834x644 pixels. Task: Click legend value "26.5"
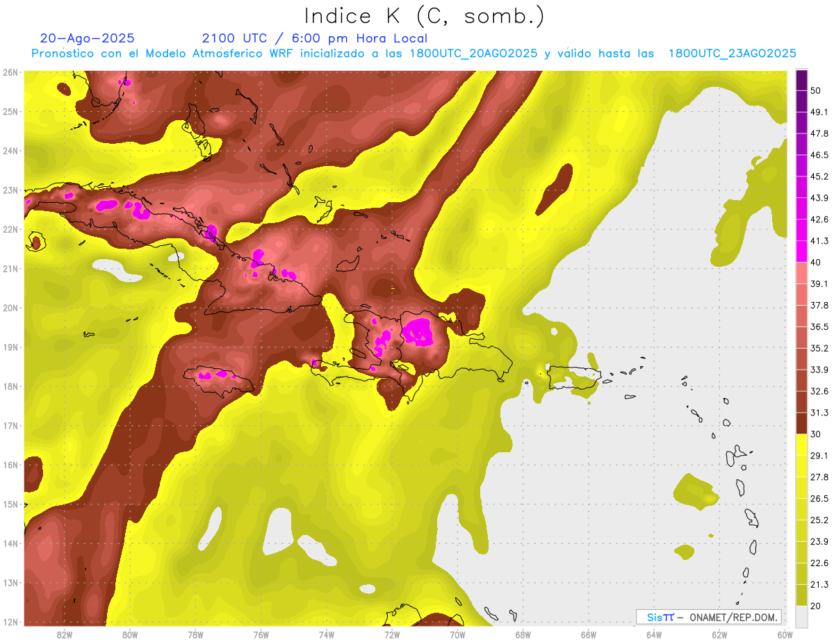pos(819,499)
